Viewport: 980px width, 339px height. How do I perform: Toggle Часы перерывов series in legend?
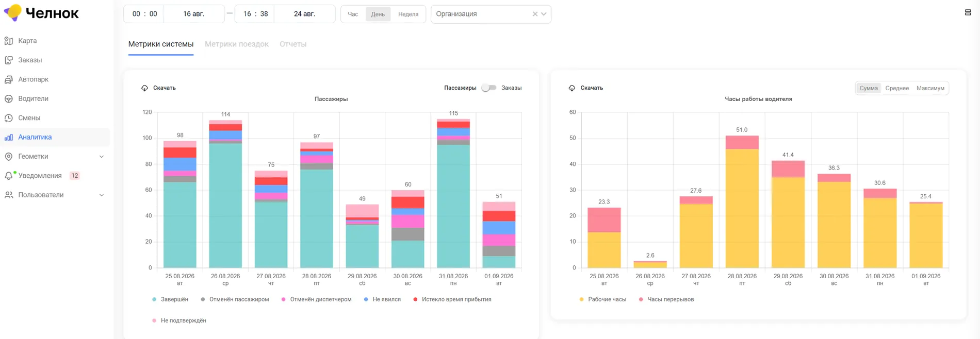pos(666,299)
